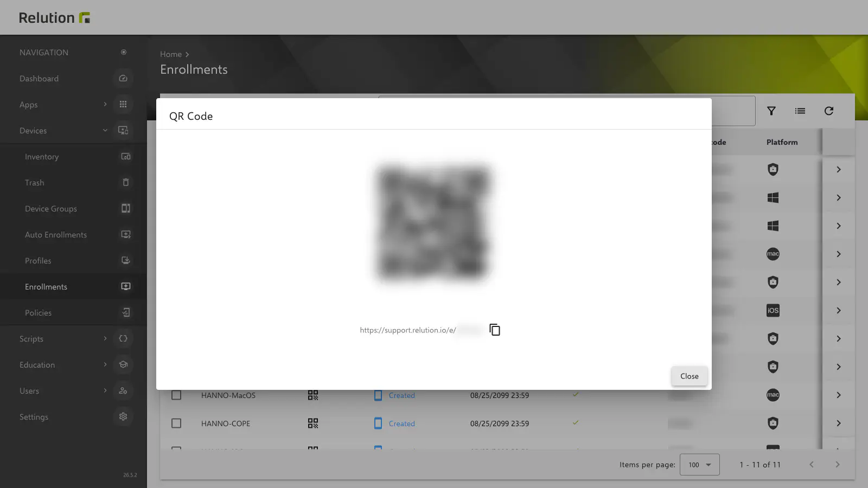Click the blurred QR code image

pyautogui.click(x=433, y=222)
